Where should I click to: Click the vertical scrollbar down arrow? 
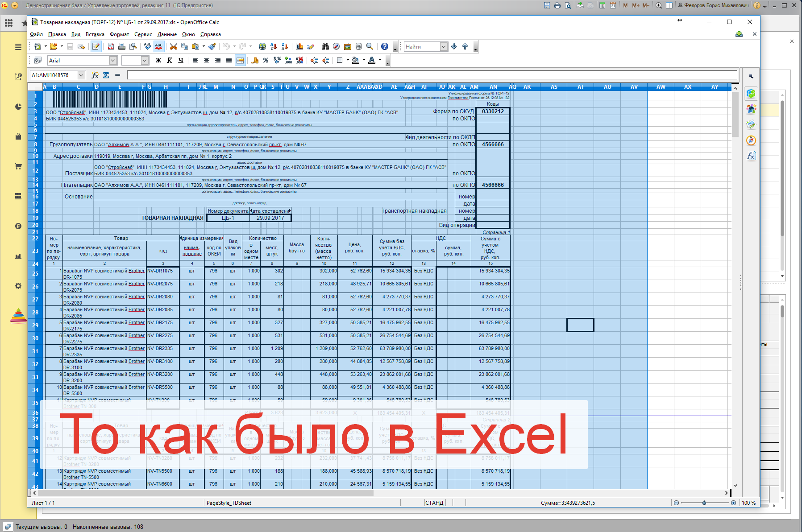click(x=735, y=486)
